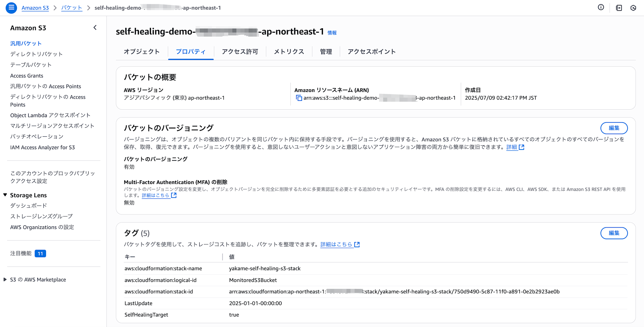The image size is (644, 327).
Task: Click the 値 column header in tags table
Action: tap(232, 257)
